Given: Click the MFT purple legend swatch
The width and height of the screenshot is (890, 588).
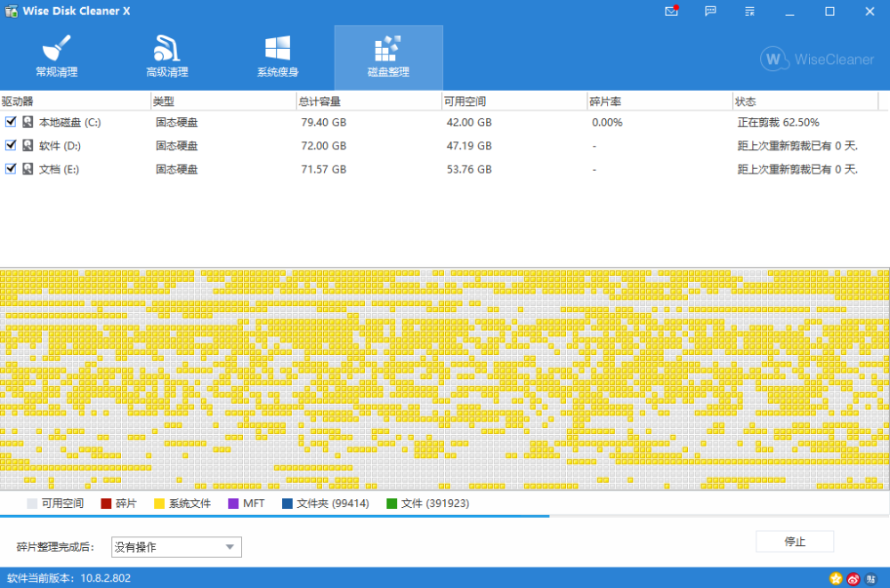Looking at the screenshot, I should point(233,503).
